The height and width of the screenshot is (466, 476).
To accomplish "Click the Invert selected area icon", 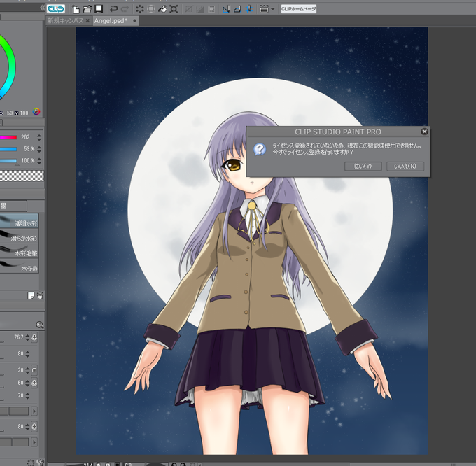I will pos(199,9).
